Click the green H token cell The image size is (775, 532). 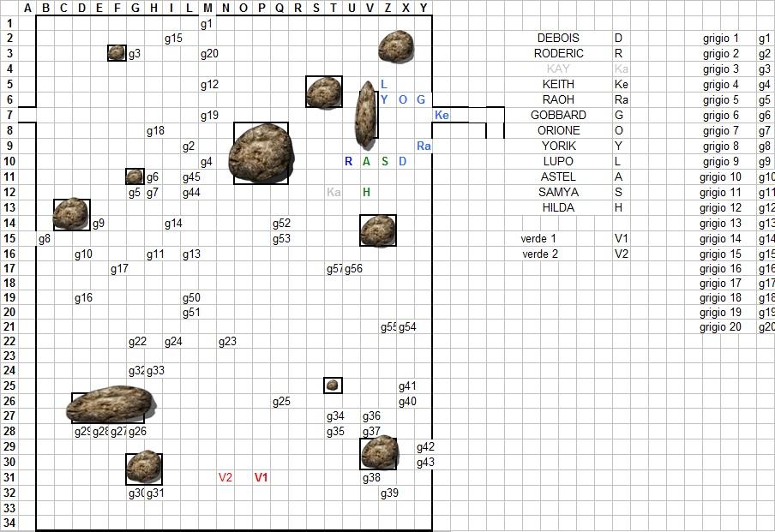tap(366, 192)
